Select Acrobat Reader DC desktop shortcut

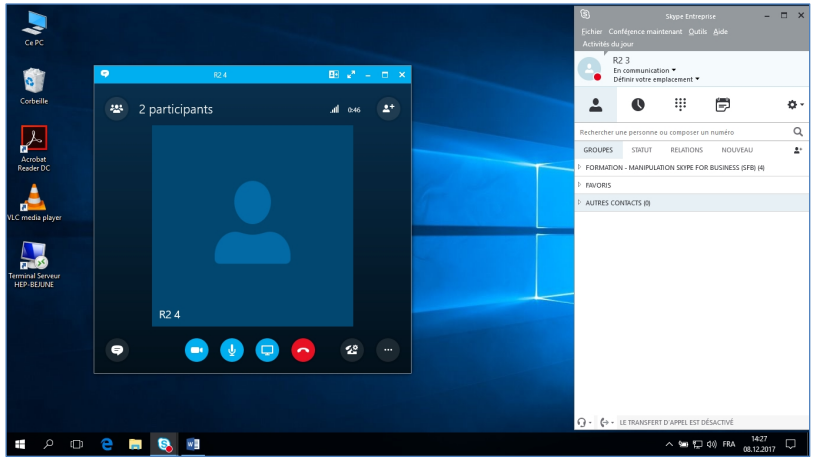(34, 148)
